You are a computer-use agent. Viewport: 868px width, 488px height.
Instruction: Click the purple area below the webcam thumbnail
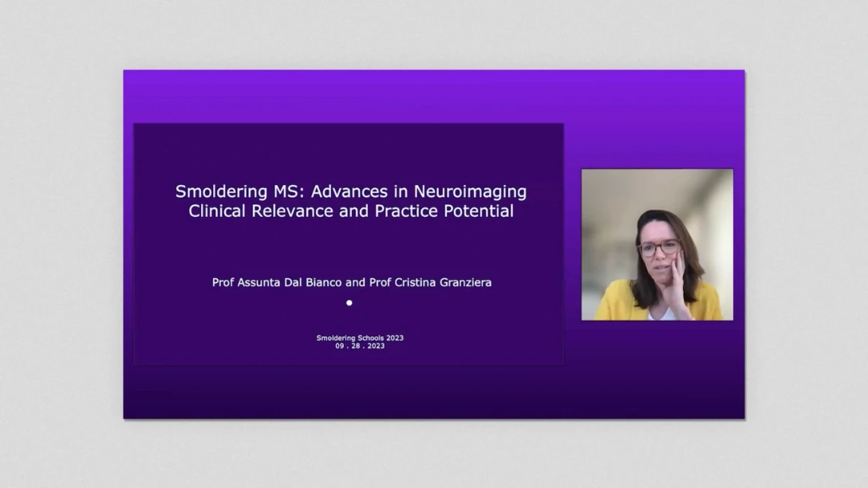(x=657, y=367)
